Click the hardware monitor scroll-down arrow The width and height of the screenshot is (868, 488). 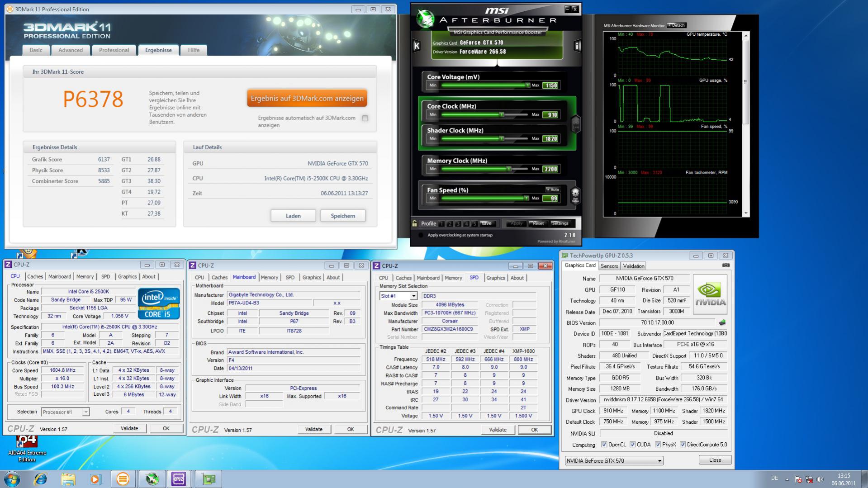(x=746, y=213)
